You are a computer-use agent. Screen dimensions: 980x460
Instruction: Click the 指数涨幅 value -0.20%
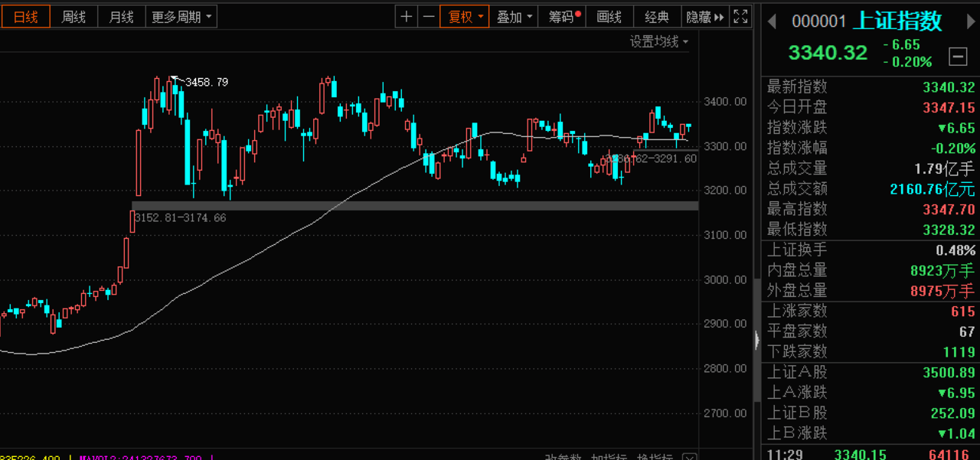953,148
